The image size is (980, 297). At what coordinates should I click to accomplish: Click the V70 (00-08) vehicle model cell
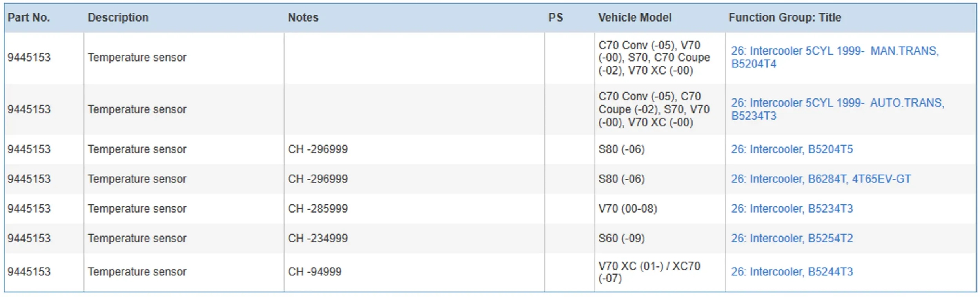tap(627, 208)
